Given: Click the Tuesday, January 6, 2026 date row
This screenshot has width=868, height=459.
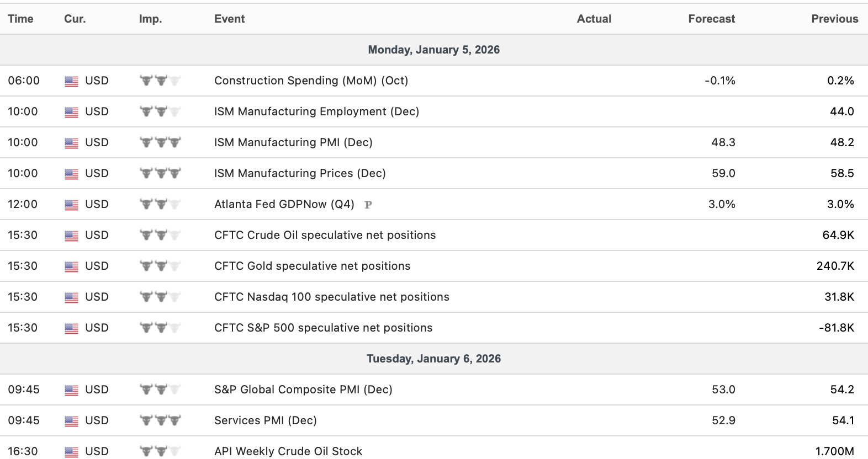Looking at the screenshot, I should 433,359.
